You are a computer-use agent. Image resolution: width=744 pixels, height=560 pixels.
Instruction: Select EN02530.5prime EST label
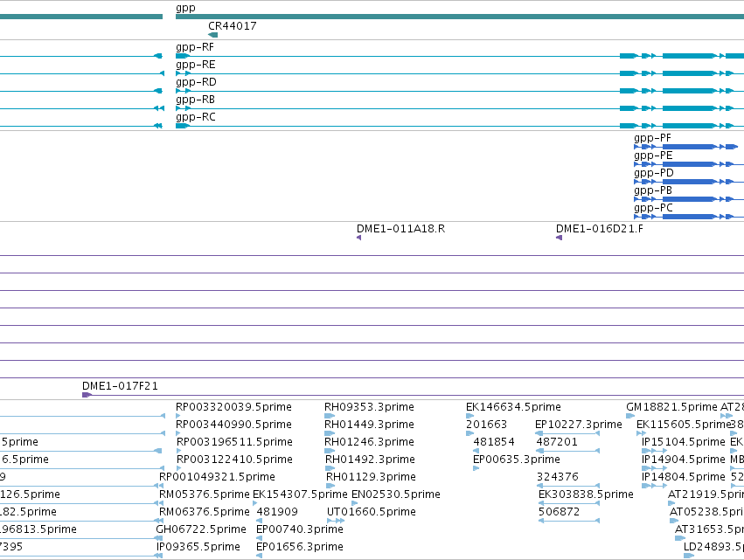tap(396, 494)
